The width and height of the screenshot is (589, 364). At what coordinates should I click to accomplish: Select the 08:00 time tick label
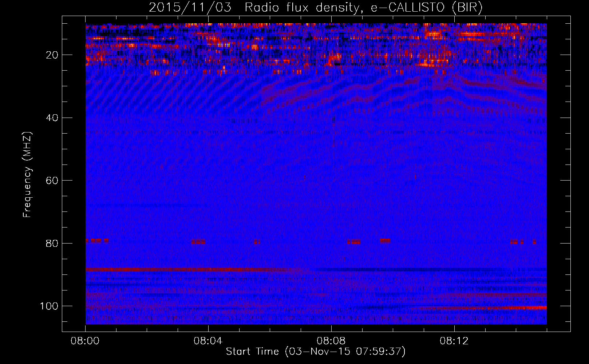(86, 341)
